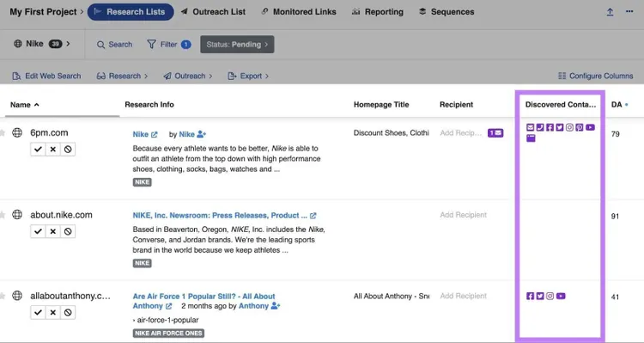The width and height of the screenshot is (644, 343).
Task: Open external link icon for NIKE Newsroom
Action: tap(313, 216)
